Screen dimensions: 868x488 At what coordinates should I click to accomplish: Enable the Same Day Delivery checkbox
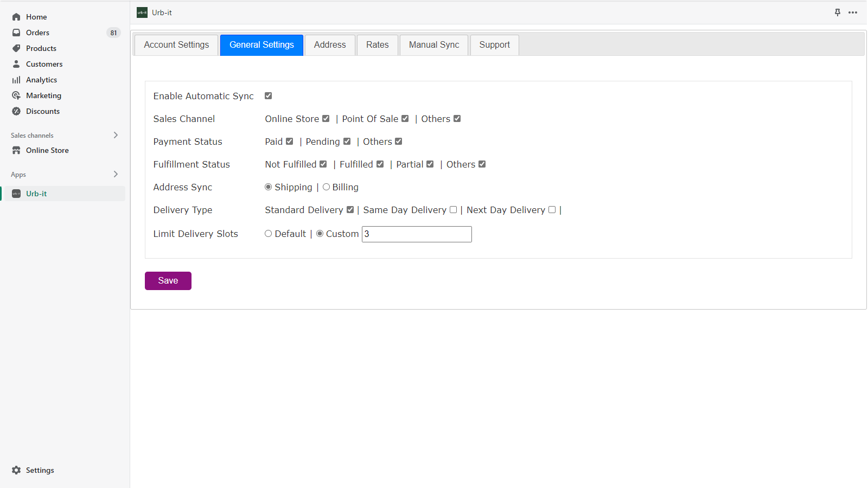pos(453,210)
